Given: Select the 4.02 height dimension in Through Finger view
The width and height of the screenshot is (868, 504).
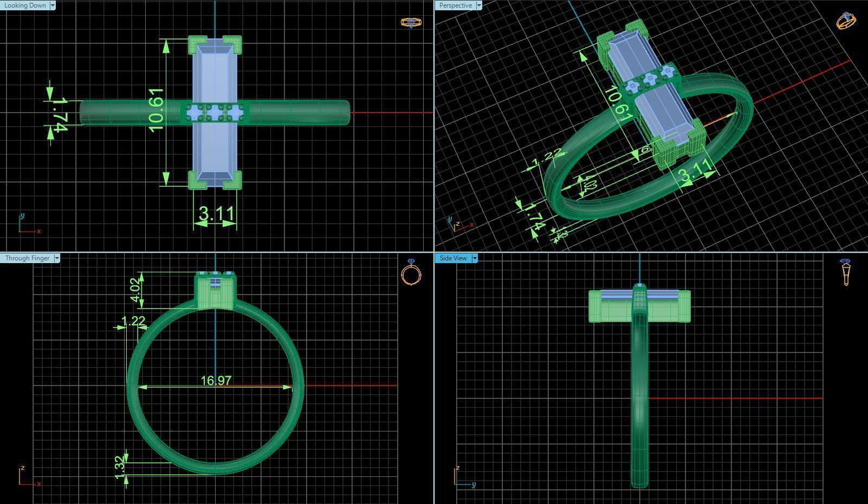Looking at the screenshot, I should click(x=135, y=289).
